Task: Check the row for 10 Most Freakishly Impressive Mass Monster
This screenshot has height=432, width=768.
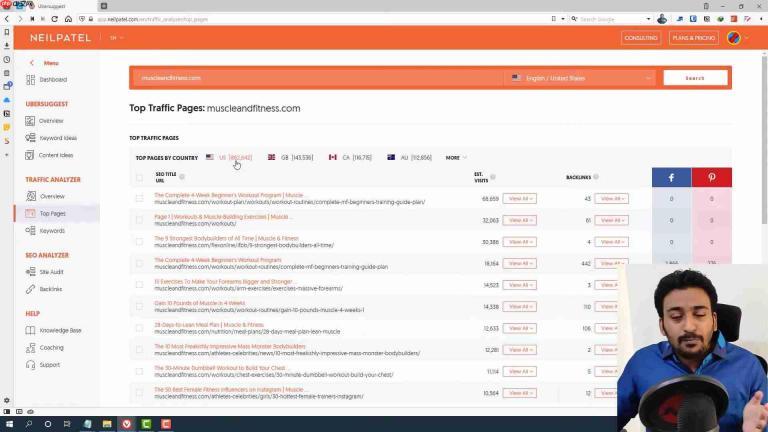Action: point(140,349)
